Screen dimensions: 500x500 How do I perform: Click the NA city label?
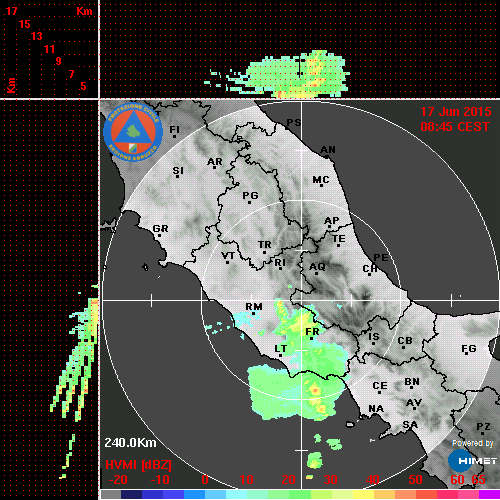(x=376, y=409)
